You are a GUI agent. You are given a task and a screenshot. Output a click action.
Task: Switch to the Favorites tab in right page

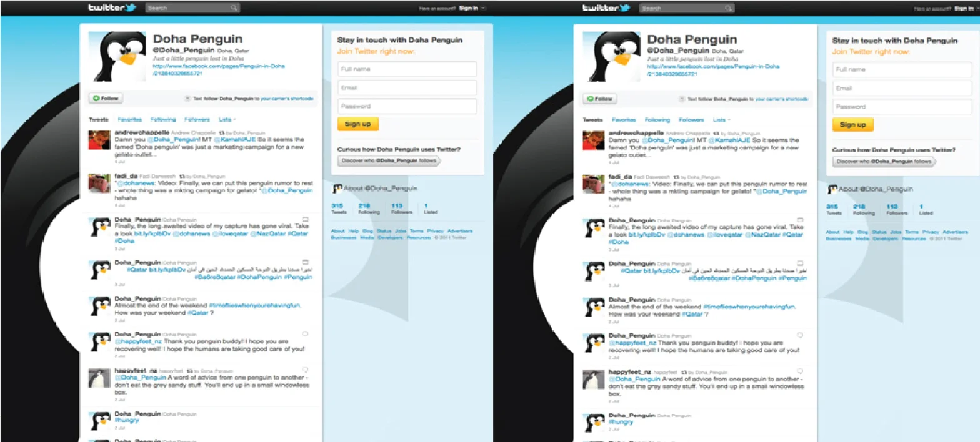click(624, 120)
